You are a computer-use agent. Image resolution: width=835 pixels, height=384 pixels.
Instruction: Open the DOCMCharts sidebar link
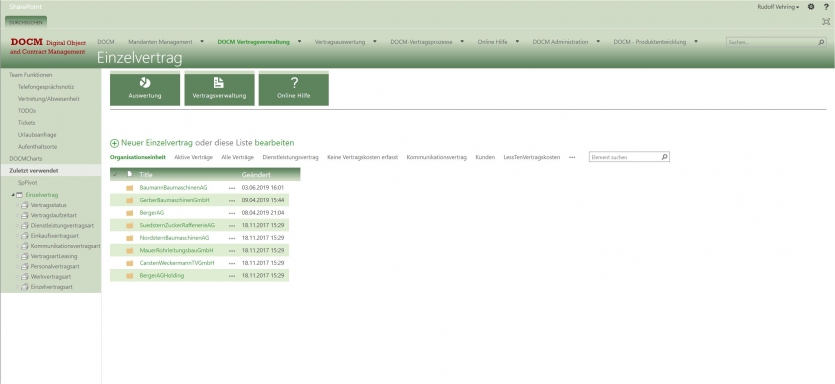(26, 159)
